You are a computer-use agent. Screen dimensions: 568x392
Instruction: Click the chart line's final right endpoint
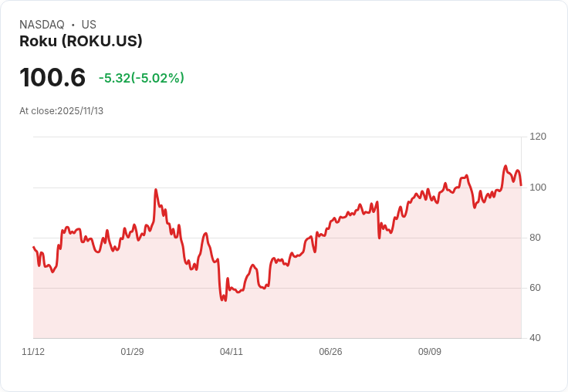[521, 185]
